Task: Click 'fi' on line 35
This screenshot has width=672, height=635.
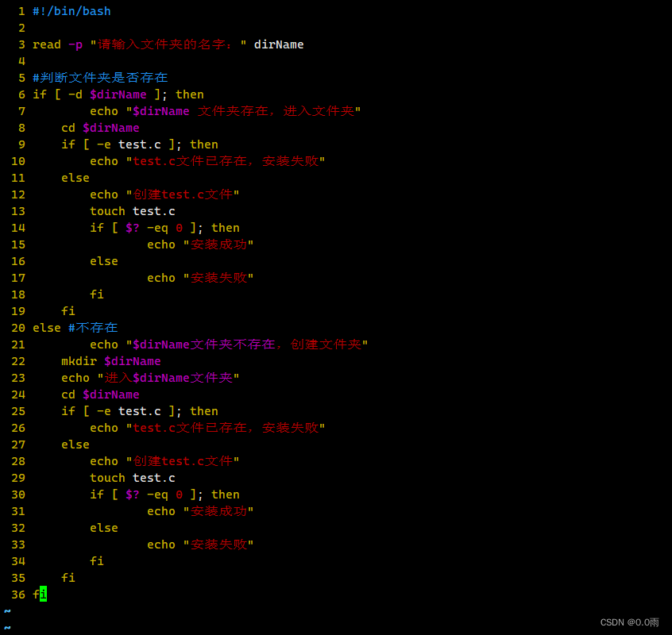Action: (68, 578)
